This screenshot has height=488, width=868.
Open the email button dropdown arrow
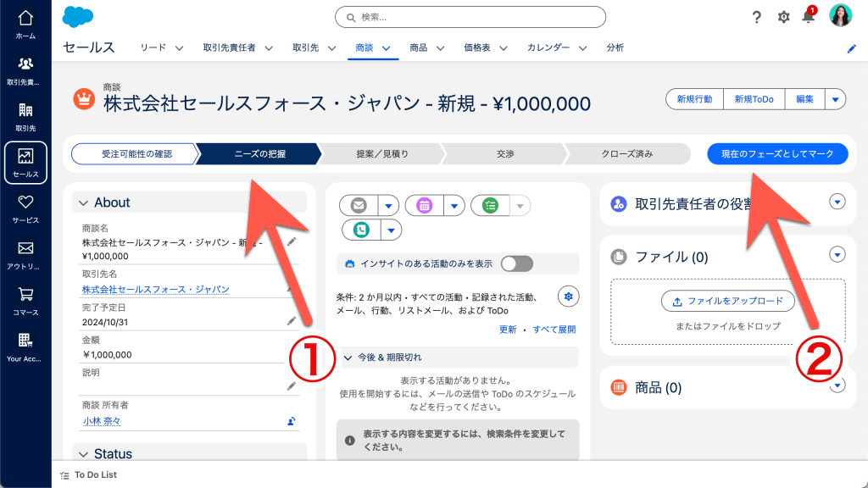pyautogui.click(x=388, y=205)
